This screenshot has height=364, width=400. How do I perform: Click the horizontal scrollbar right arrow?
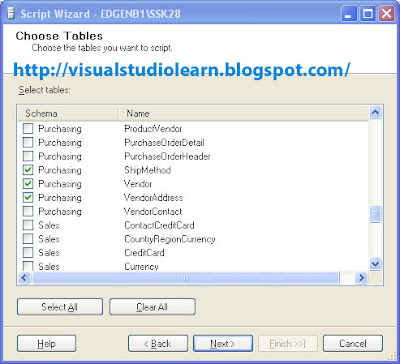coord(361,278)
